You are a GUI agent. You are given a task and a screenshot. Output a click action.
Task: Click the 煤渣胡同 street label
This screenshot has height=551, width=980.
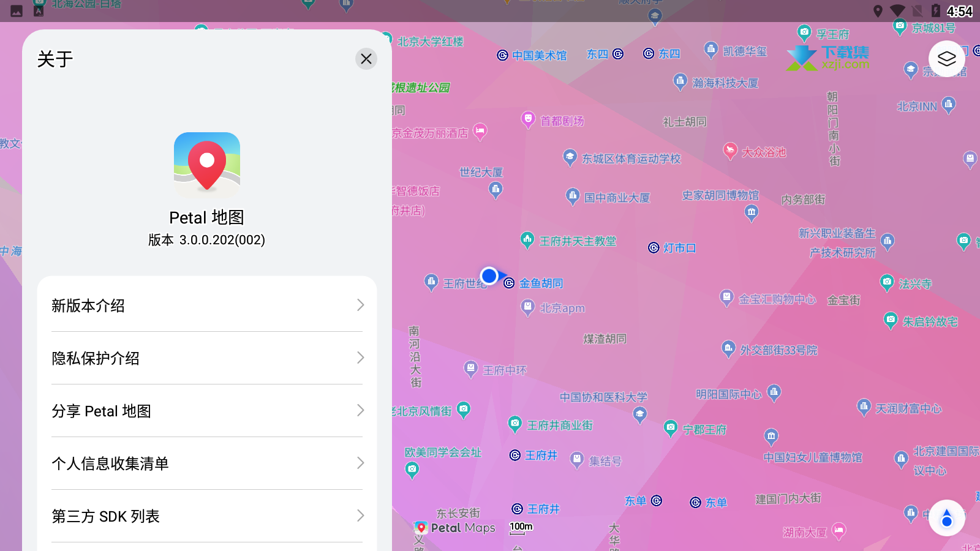tap(605, 339)
